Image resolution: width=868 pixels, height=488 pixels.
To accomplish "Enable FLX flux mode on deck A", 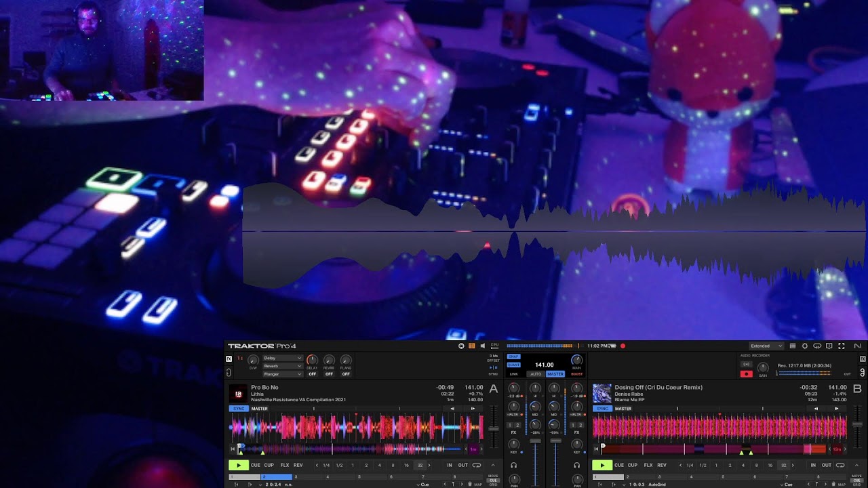I will (285, 465).
